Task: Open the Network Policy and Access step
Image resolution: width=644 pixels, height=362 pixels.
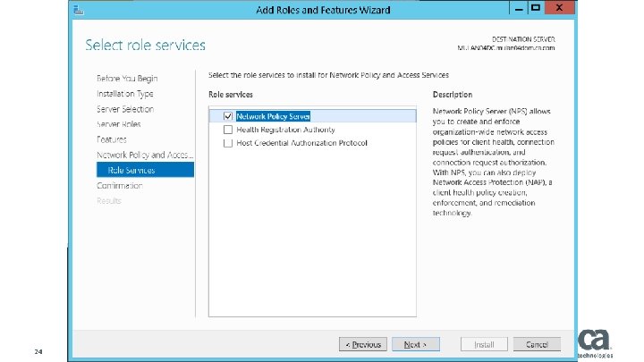Action: click(x=145, y=155)
